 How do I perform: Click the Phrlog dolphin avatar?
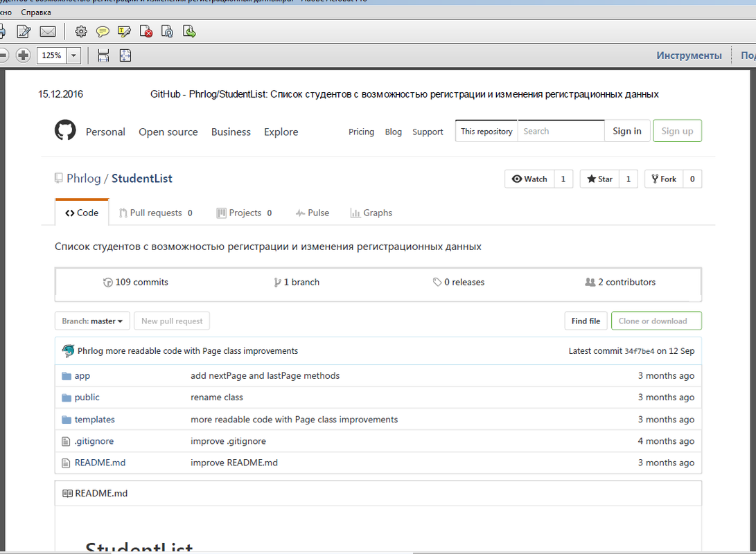68,350
